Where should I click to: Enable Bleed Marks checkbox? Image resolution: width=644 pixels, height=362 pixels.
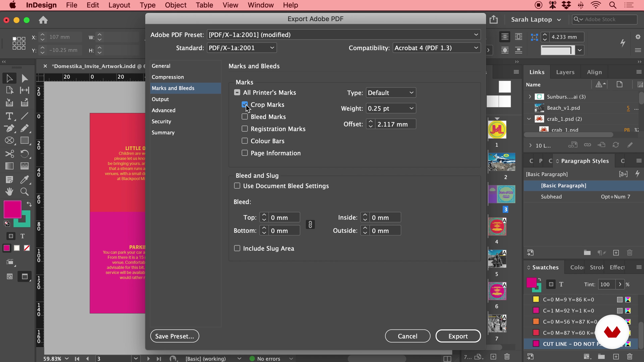245,116
